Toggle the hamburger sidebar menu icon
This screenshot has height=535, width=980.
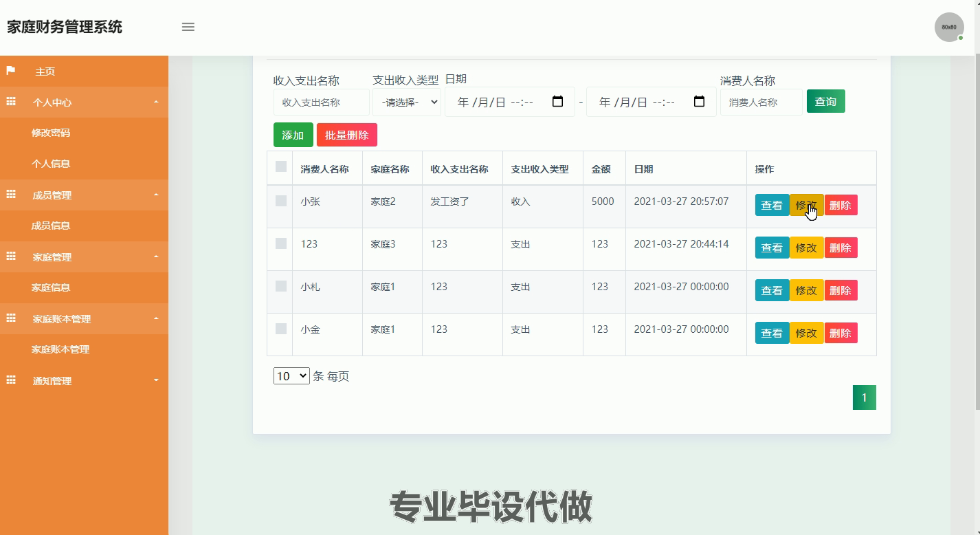188,27
